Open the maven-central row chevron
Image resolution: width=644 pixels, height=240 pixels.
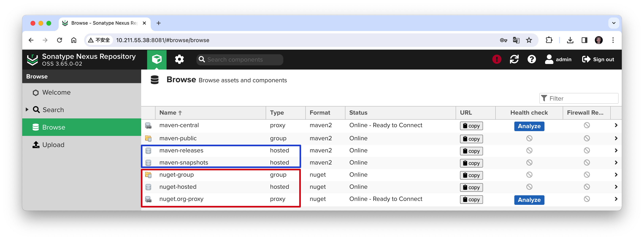(x=616, y=125)
